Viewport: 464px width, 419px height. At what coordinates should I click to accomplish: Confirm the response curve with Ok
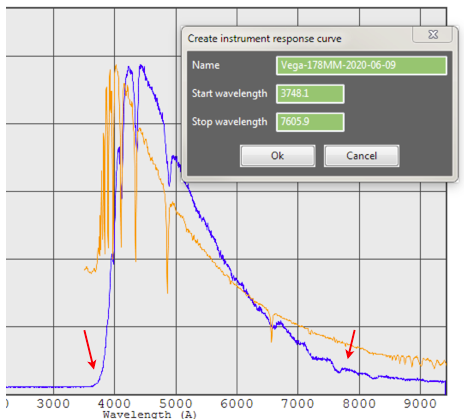click(277, 156)
